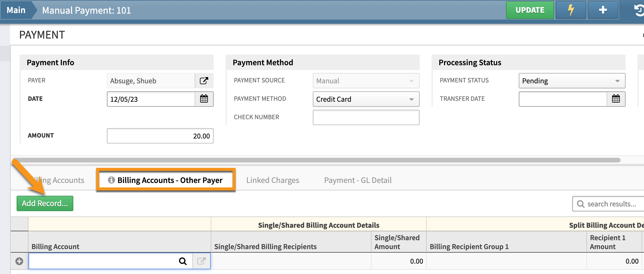This screenshot has width=644, height=274.
Task: Open the payer record via the external link icon
Action: [204, 80]
